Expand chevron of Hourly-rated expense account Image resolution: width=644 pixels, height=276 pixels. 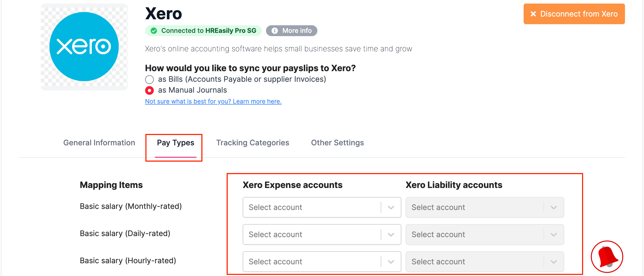pyautogui.click(x=391, y=262)
